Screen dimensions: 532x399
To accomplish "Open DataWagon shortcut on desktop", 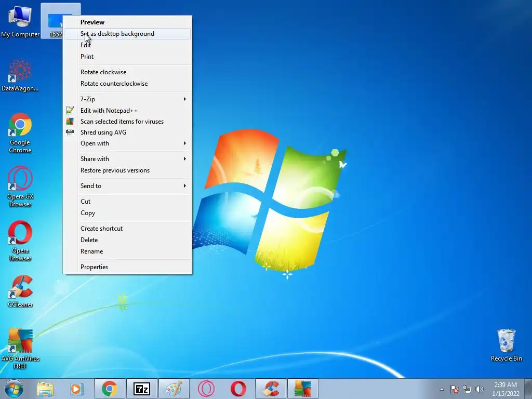I will 20,75.
